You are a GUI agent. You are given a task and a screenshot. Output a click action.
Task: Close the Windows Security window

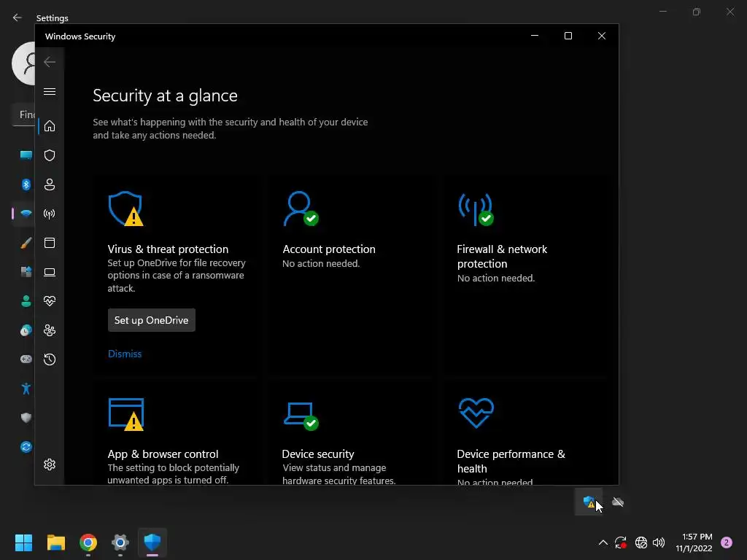coord(602,36)
